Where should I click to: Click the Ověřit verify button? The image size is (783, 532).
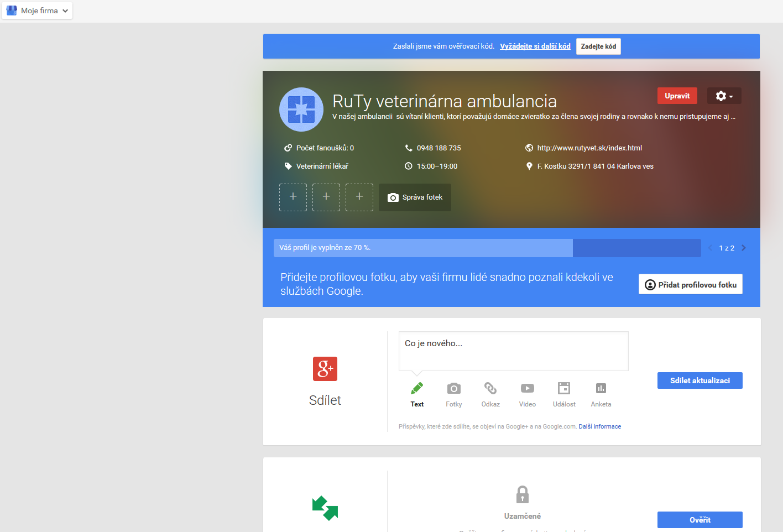point(700,520)
